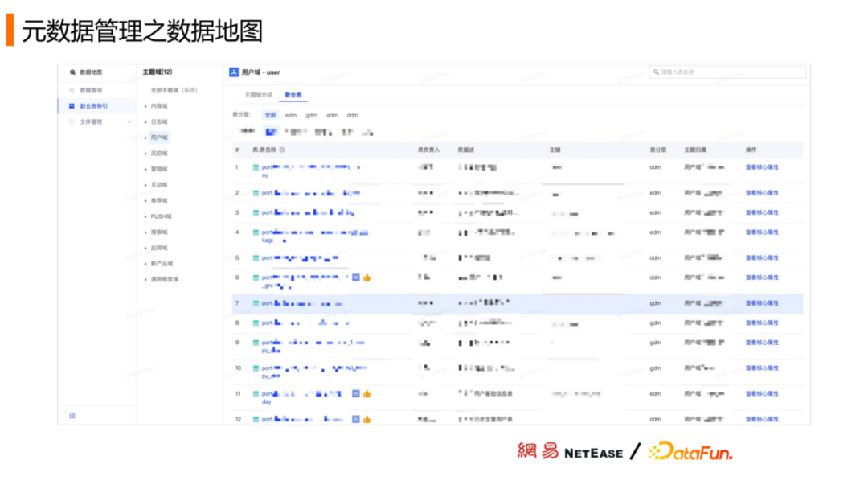Click the blue badge icon in row 11
The image size is (868, 489).
tap(356, 394)
